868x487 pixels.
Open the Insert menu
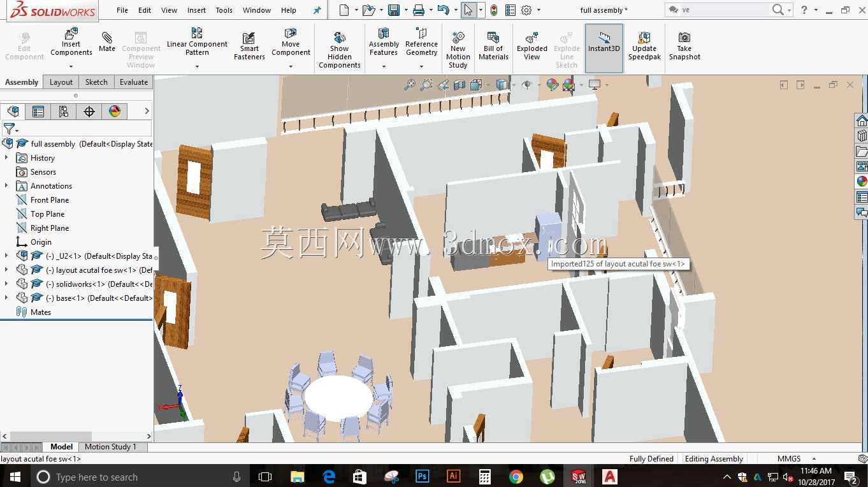196,10
